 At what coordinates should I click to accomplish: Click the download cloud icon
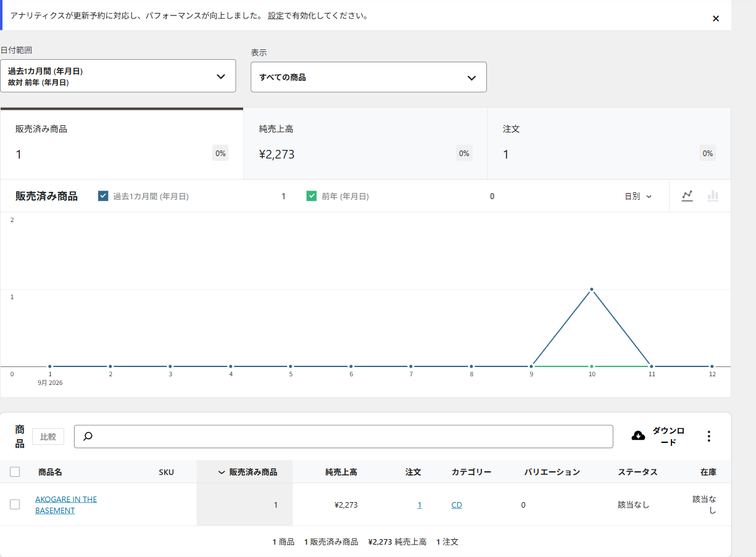(639, 436)
